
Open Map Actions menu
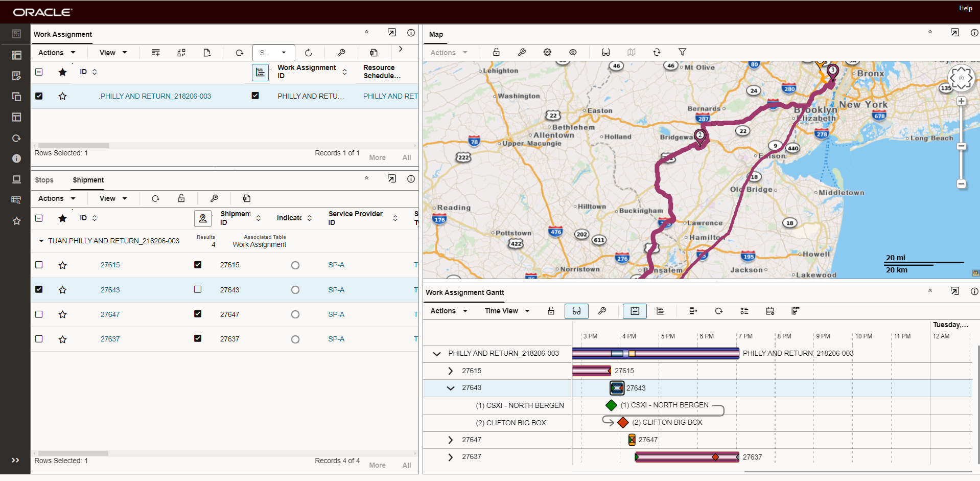(449, 52)
